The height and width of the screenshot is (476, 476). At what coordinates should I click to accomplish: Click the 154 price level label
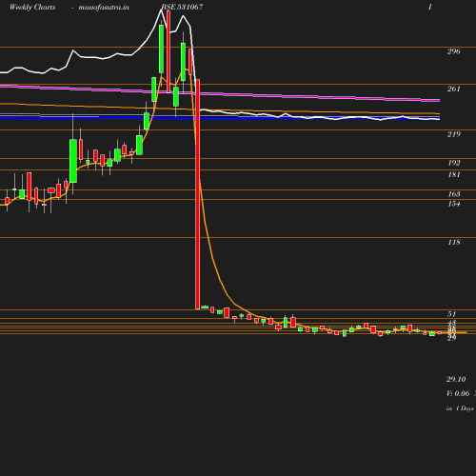point(454,204)
